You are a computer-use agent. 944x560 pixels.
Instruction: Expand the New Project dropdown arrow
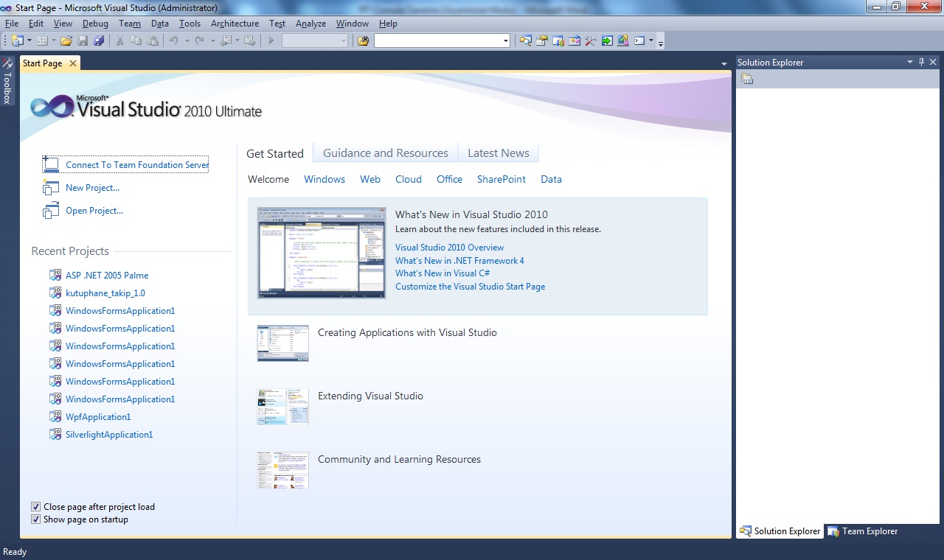tap(28, 41)
